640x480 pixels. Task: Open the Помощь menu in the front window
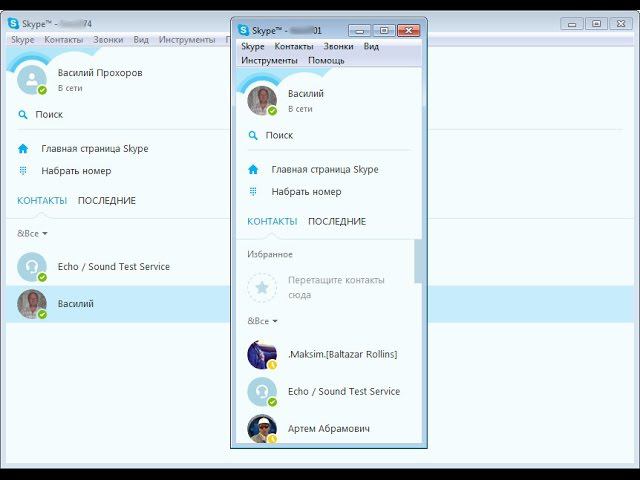point(326,60)
